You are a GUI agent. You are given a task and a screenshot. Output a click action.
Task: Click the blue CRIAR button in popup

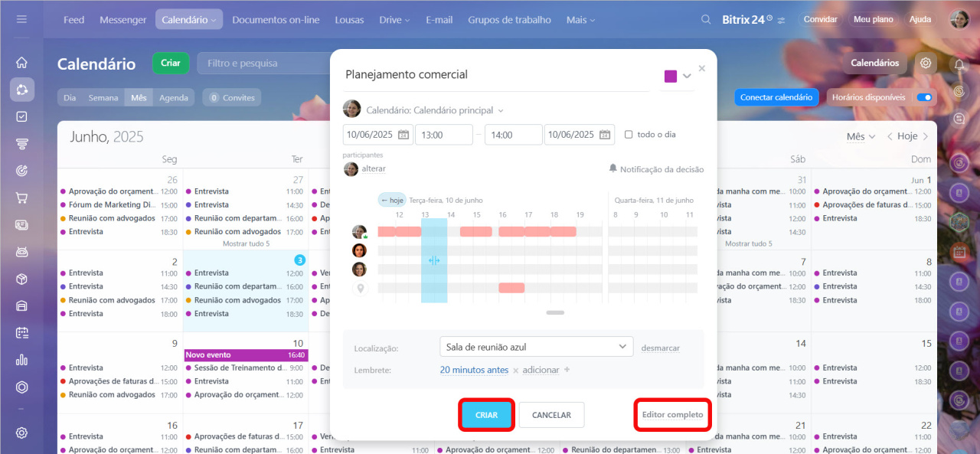point(486,415)
